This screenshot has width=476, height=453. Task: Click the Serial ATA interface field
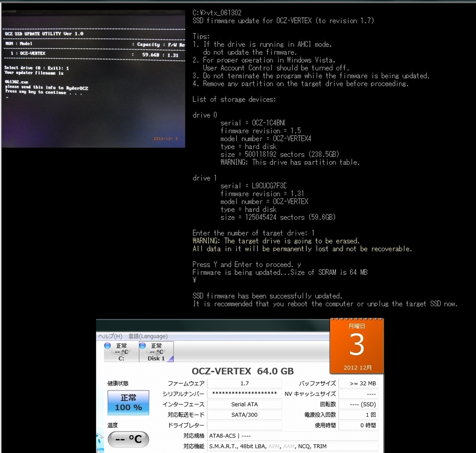(245, 404)
